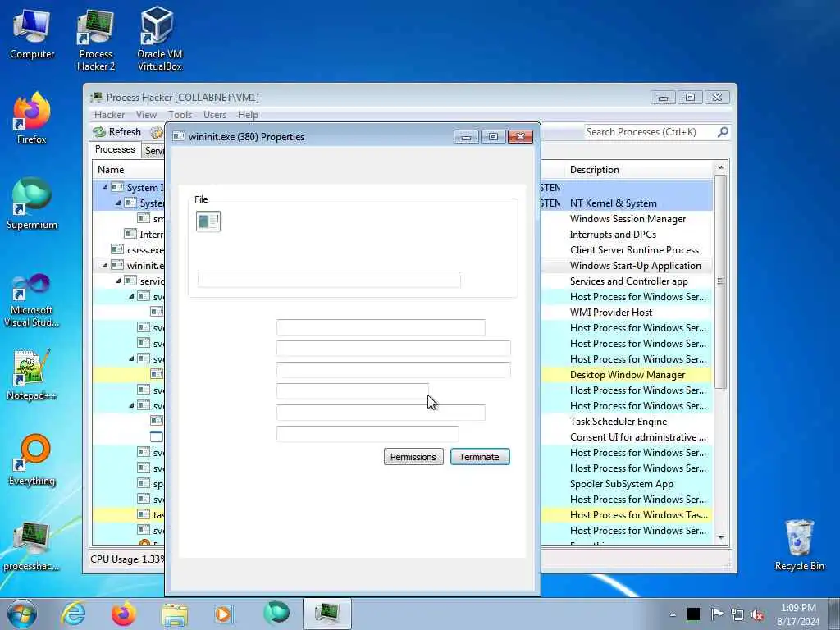Open Oracle VM VirtualBox desktop shortcut

(159, 39)
